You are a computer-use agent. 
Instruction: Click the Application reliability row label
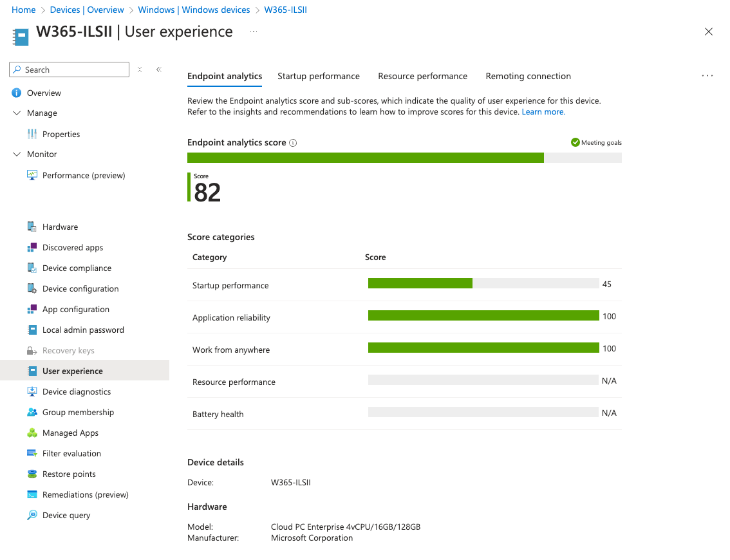(231, 317)
